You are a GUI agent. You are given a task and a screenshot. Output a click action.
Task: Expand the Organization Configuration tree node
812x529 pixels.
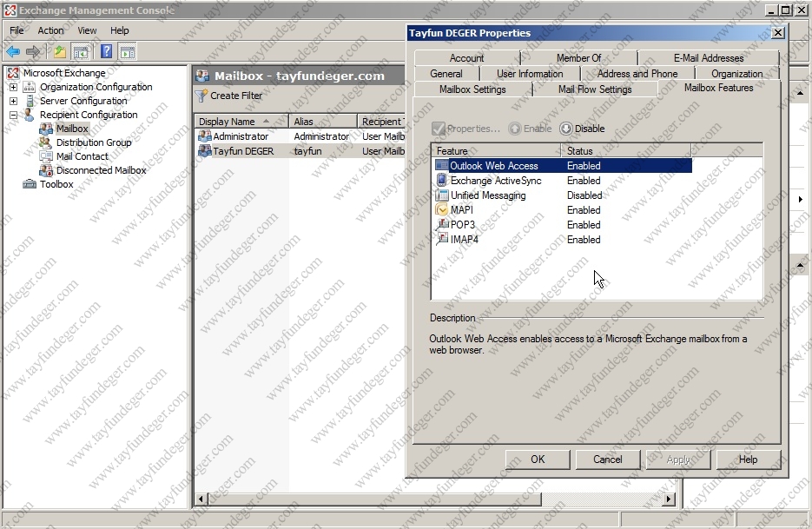14,87
